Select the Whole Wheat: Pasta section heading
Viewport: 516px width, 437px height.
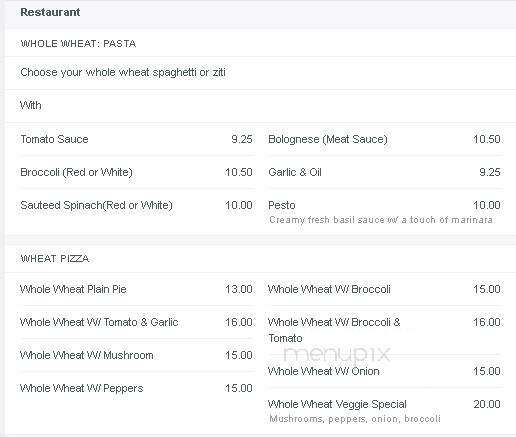point(78,44)
